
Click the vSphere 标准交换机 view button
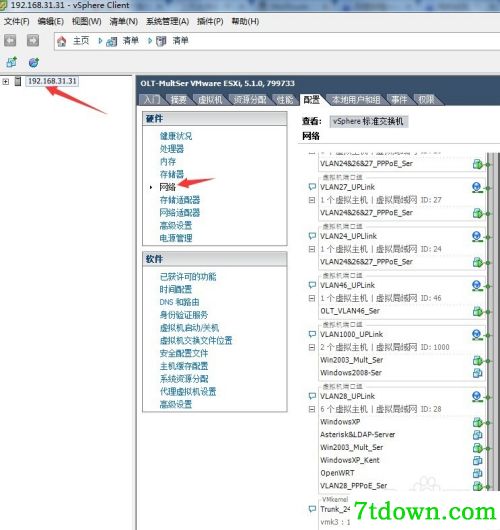[368, 121]
